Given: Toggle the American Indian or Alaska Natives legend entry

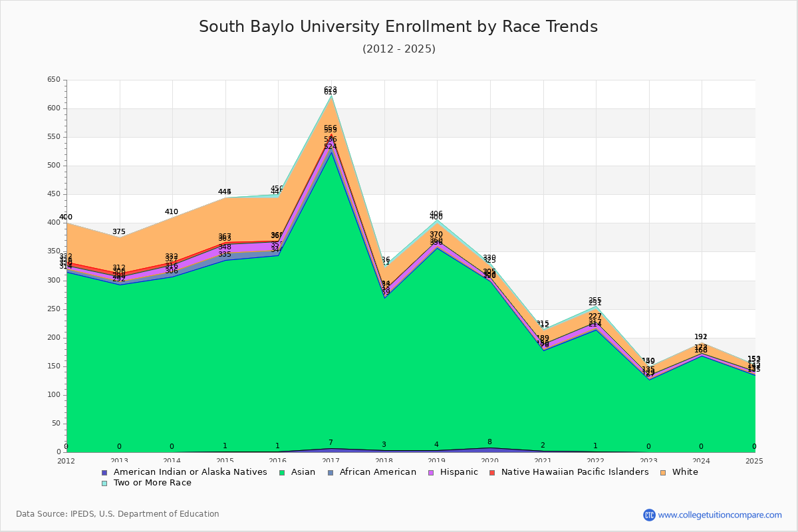Looking at the screenshot, I should pyautogui.click(x=184, y=472).
